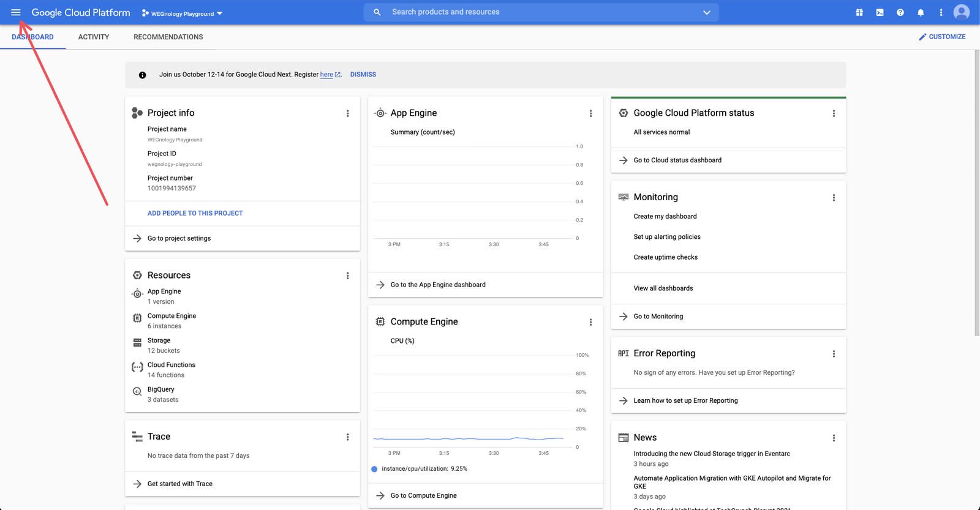Open Cloud Functions 14 functions resource
980x510 pixels.
(171, 370)
